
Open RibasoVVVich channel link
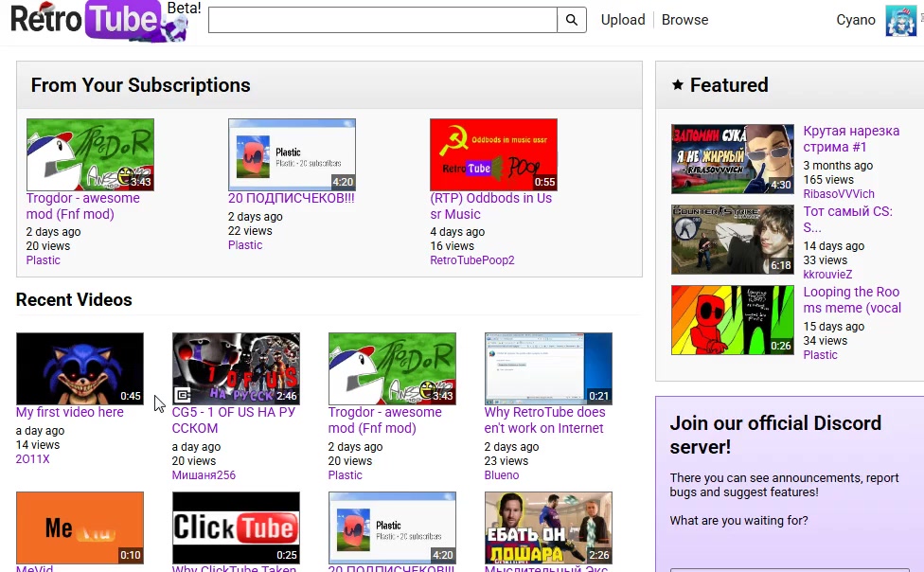839,194
